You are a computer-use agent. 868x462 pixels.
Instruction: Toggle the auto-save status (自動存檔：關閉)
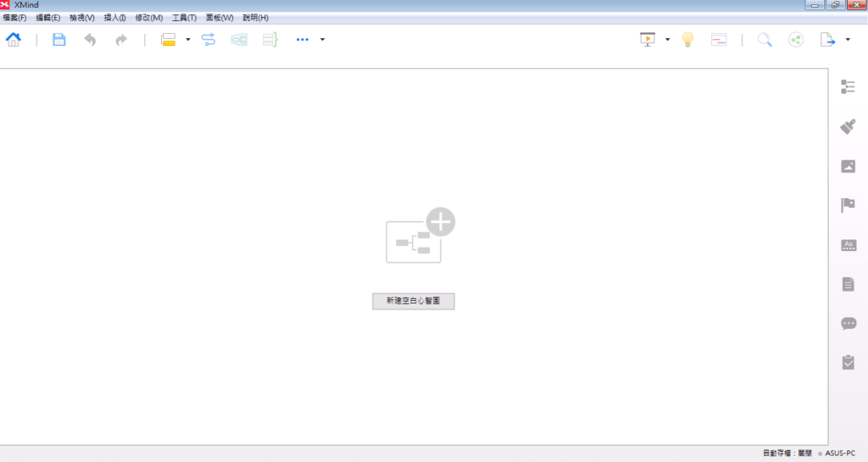pos(787,454)
